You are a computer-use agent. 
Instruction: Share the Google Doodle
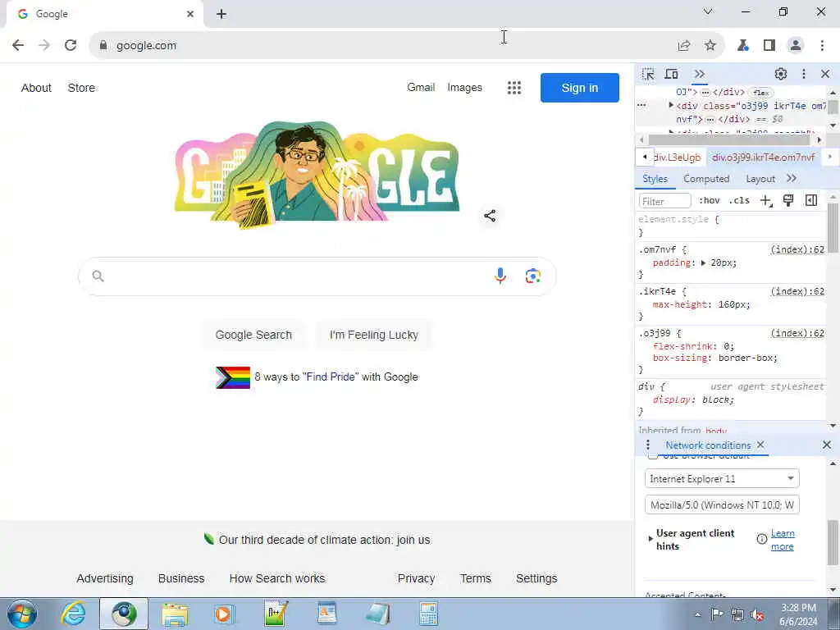point(490,216)
